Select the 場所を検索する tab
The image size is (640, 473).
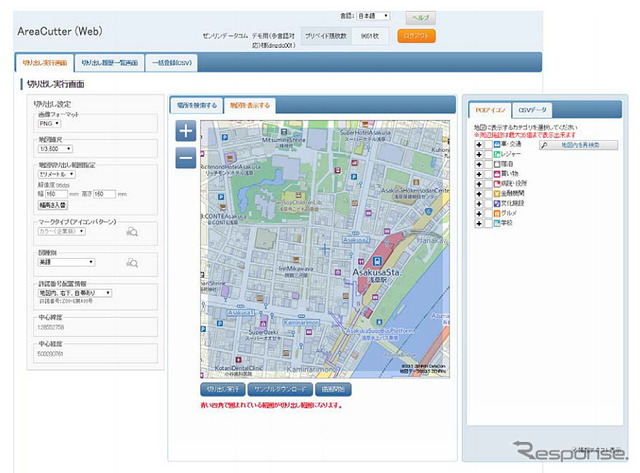click(197, 105)
